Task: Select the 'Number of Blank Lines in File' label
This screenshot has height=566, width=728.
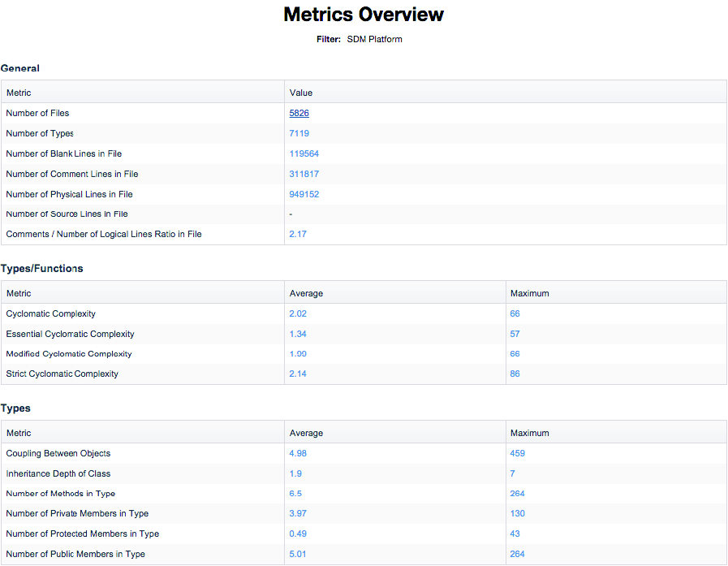Action: point(63,153)
